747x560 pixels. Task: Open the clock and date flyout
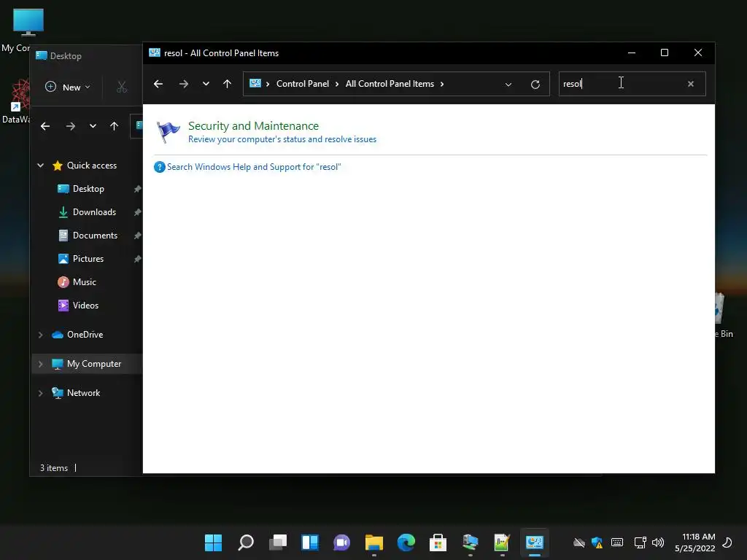[x=695, y=542]
